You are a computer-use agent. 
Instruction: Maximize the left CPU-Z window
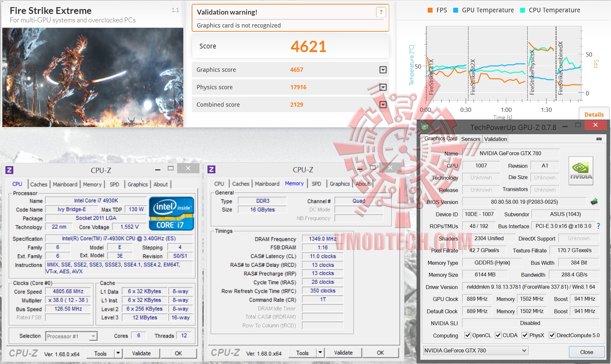(171, 168)
